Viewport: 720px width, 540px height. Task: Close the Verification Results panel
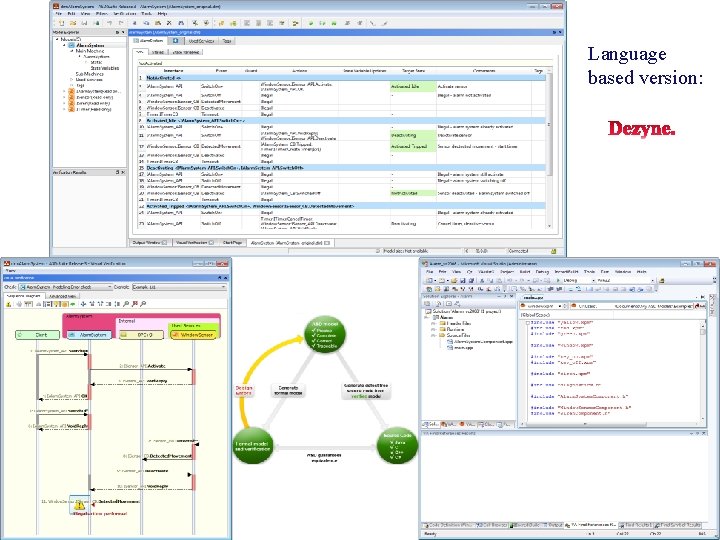(x=123, y=173)
